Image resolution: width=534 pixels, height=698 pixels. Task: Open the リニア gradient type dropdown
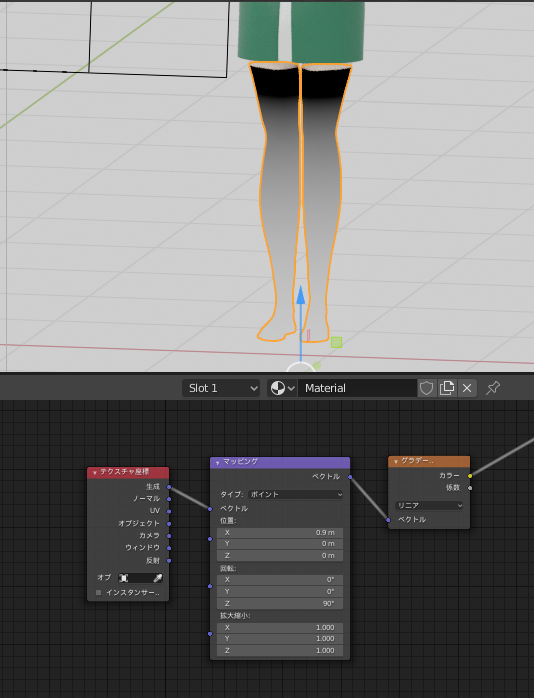pos(429,506)
